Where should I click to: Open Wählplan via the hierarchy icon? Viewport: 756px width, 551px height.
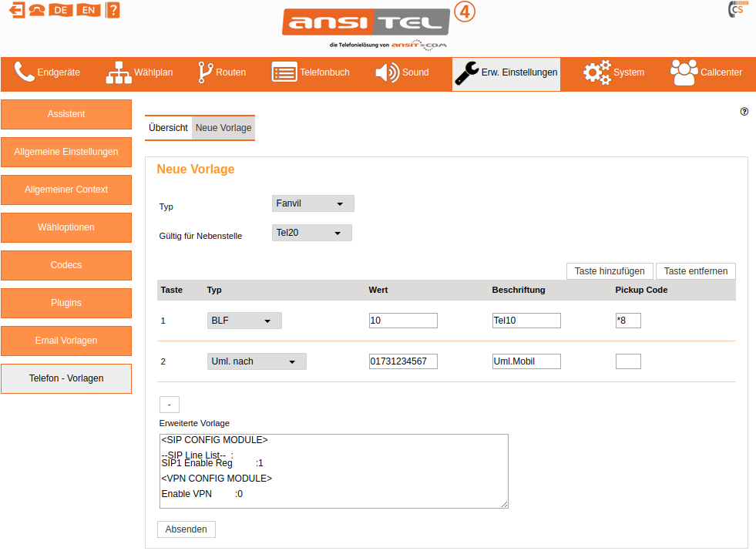point(119,72)
